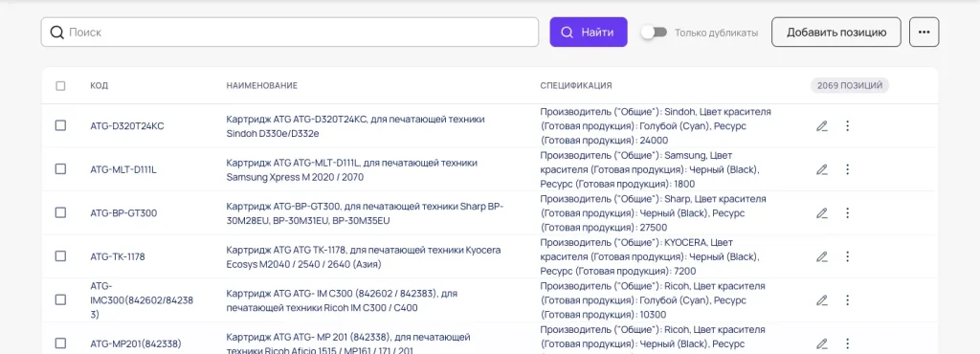Click the code ATG-D320T24KC
This screenshot has height=354, width=980.
pos(127,126)
